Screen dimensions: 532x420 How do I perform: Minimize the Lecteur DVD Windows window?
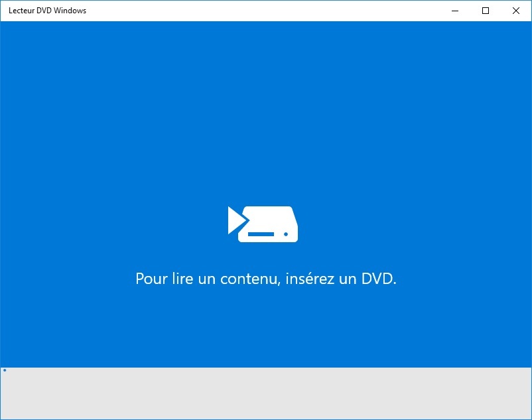tap(455, 11)
